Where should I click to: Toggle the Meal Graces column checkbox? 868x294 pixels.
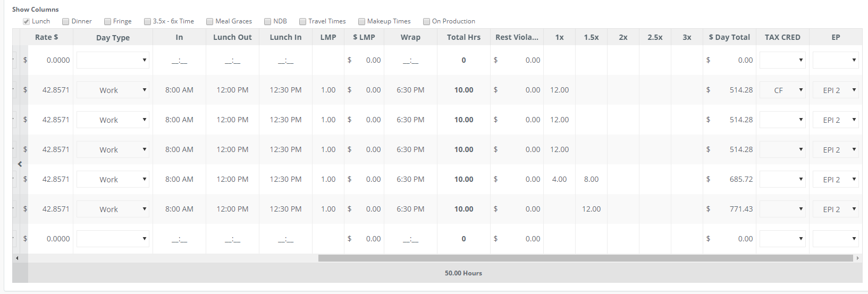210,21
